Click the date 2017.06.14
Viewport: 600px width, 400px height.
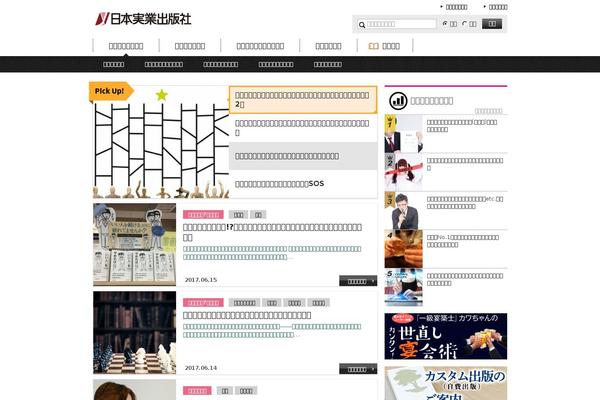click(201, 368)
